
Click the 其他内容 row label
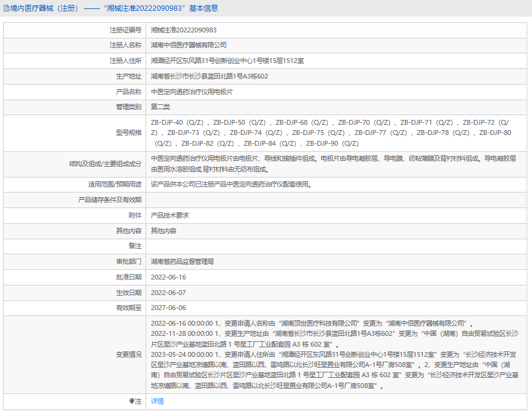click(x=129, y=231)
